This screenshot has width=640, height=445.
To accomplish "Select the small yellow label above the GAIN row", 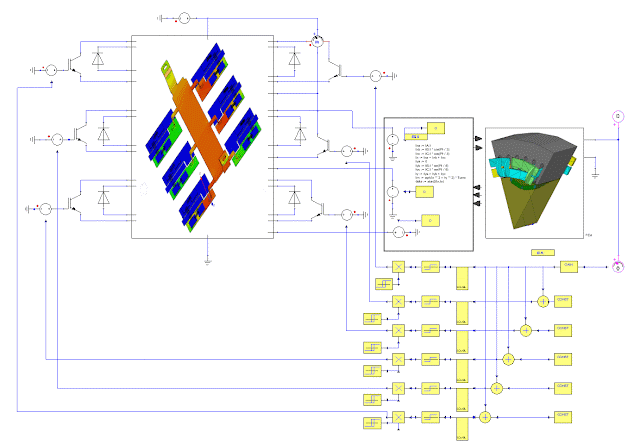I will click(x=542, y=253).
